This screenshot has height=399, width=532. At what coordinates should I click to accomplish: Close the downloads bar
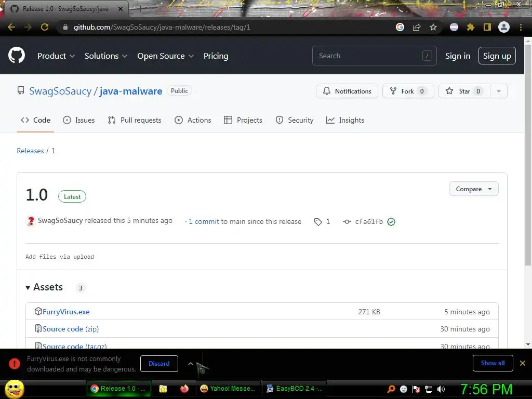(x=523, y=363)
